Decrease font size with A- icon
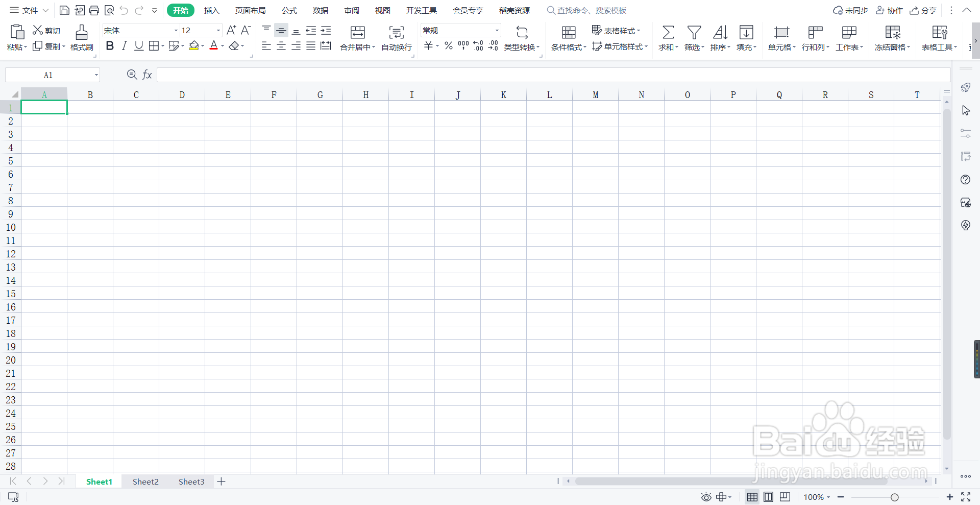 [246, 30]
